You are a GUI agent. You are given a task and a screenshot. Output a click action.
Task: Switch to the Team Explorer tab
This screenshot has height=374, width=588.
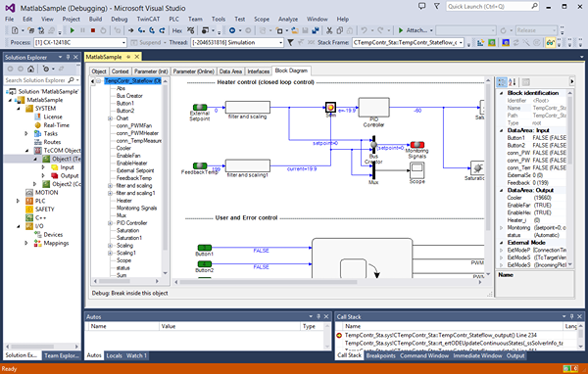point(62,355)
